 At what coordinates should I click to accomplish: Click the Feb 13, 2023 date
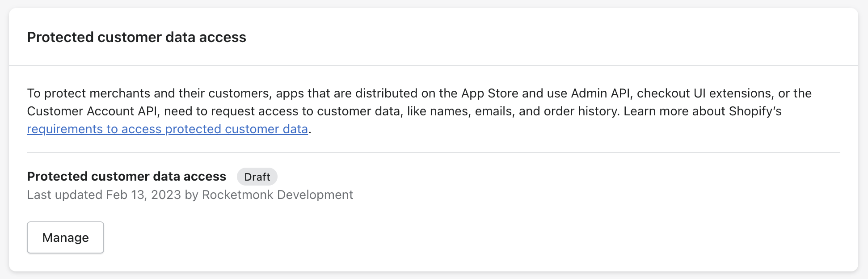pyautogui.click(x=143, y=195)
